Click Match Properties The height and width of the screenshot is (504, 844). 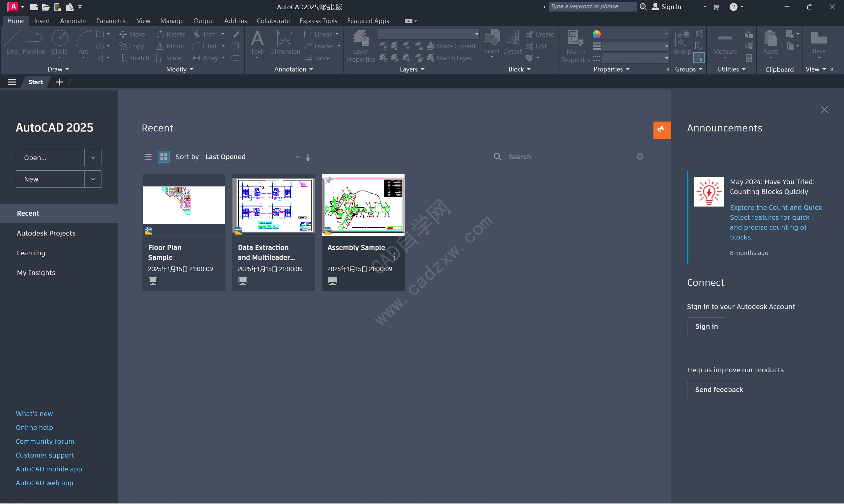tap(575, 46)
